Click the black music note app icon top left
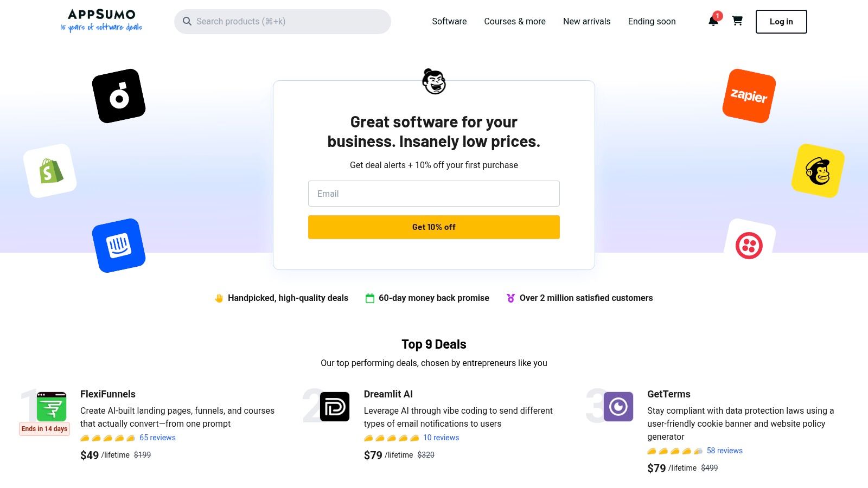868x488 pixels. (x=118, y=95)
